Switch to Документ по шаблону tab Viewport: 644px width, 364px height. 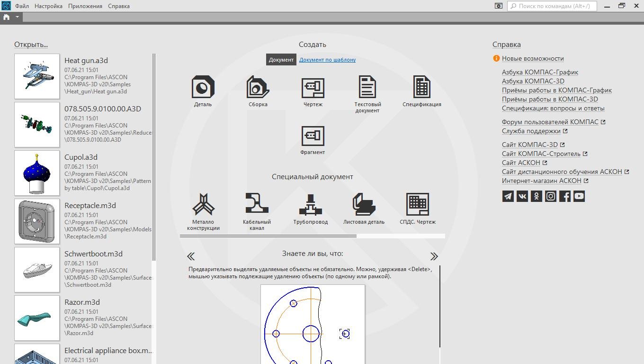[327, 60]
